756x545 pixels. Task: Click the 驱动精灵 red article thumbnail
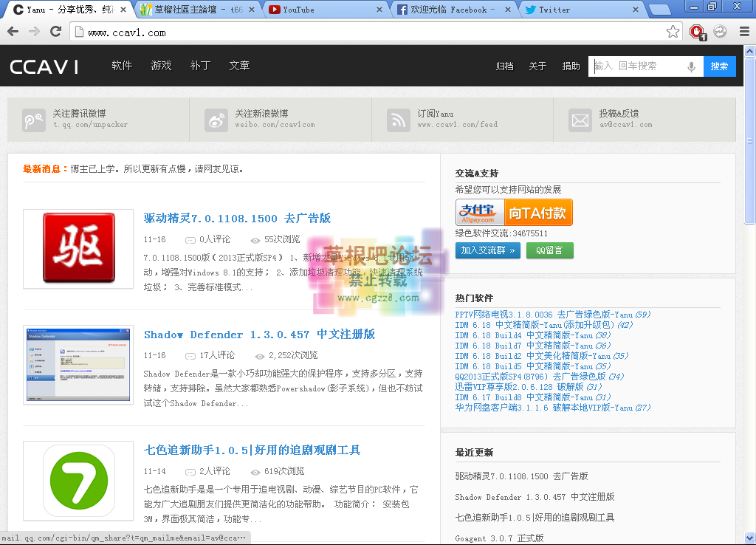click(78, 248)
